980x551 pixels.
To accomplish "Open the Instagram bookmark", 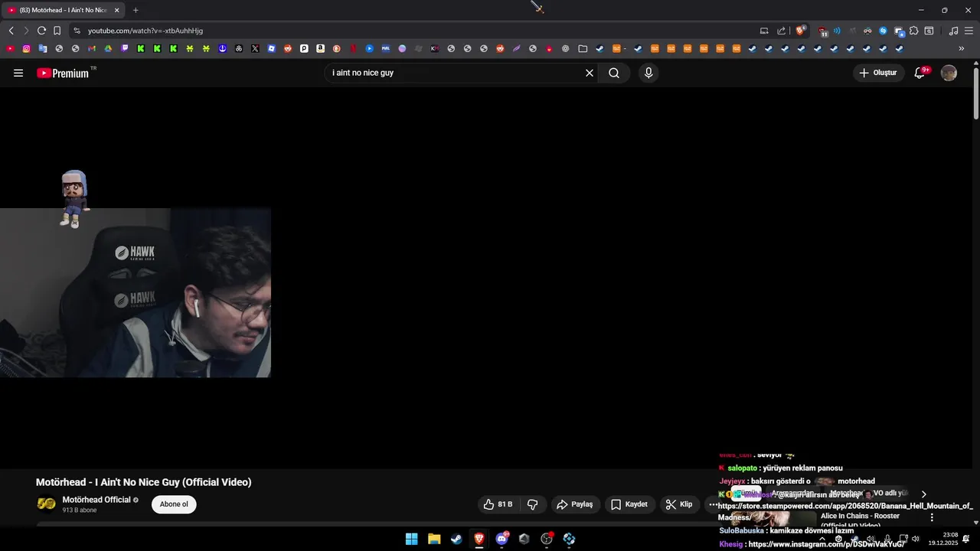I will pyautogui.click(x=26, y=48).
